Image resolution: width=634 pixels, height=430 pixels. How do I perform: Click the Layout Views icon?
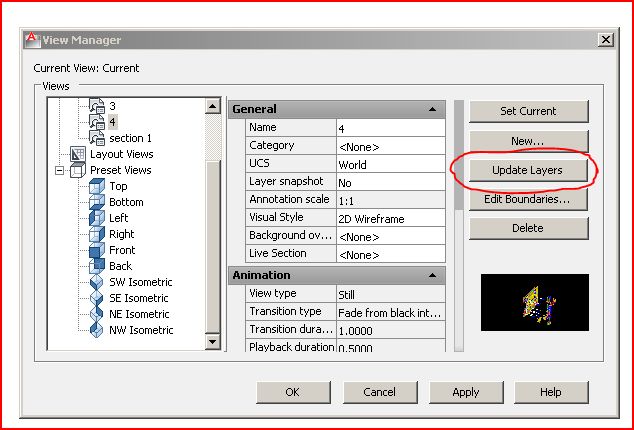coord(78,154)
